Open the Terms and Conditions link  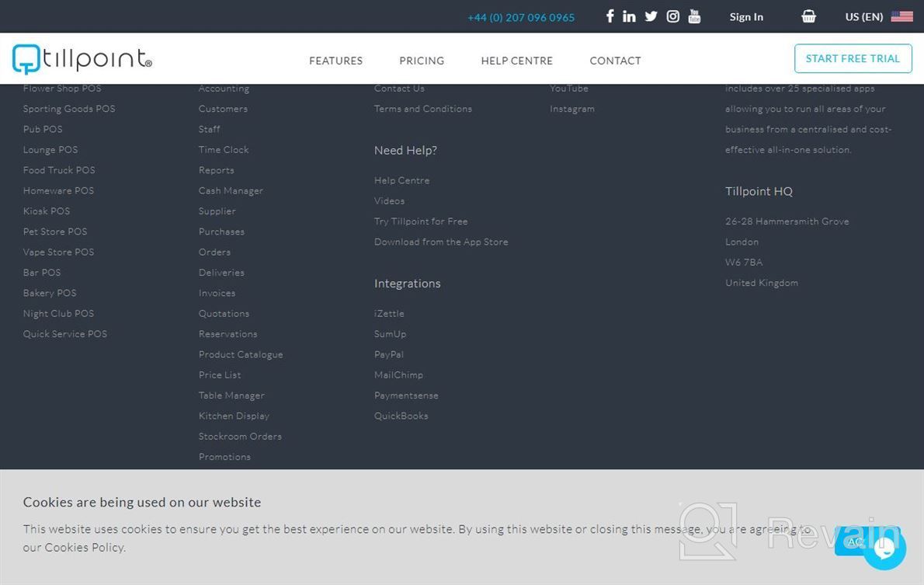click(x=423, y=109)
